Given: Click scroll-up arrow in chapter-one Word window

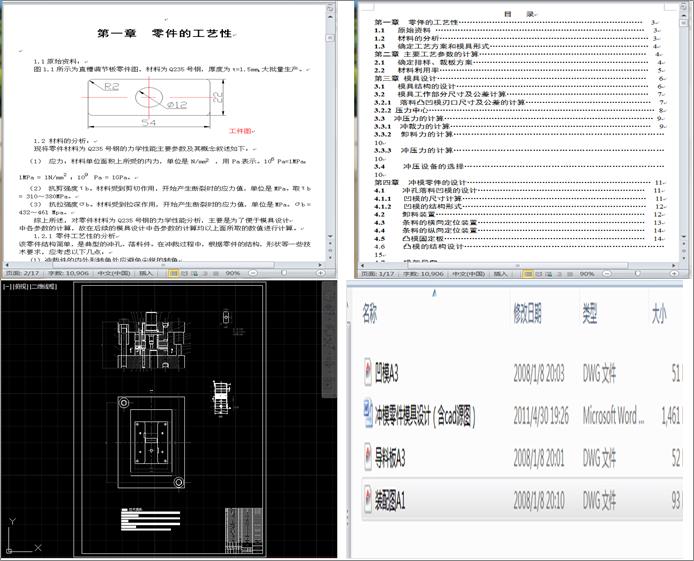Looking at the screenshot, I should 330,17.
